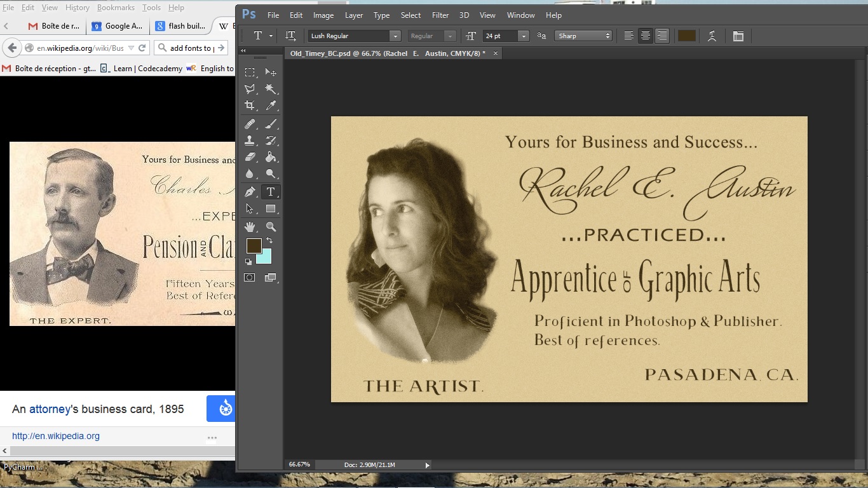The width and height of the screenshot is (868, 488).
Task: Choose the Spot Healing Brush tool
Action: [x=250, y=123]
